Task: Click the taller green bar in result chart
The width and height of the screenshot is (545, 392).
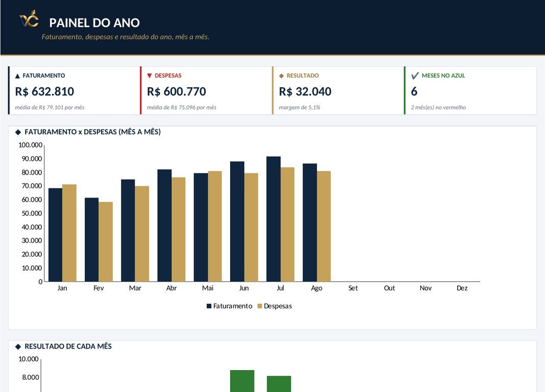Action: 242,381
